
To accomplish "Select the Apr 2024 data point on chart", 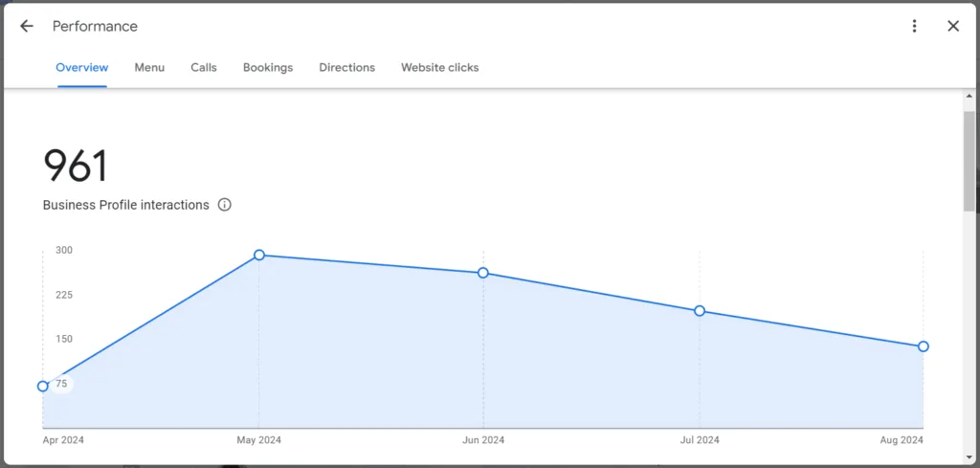I will coord(42,386).
